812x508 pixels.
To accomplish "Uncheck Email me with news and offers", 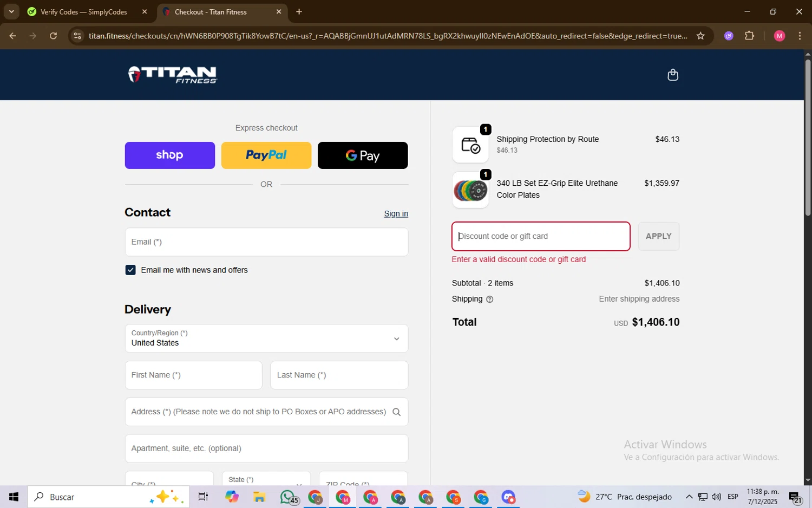I will point(130,270).
